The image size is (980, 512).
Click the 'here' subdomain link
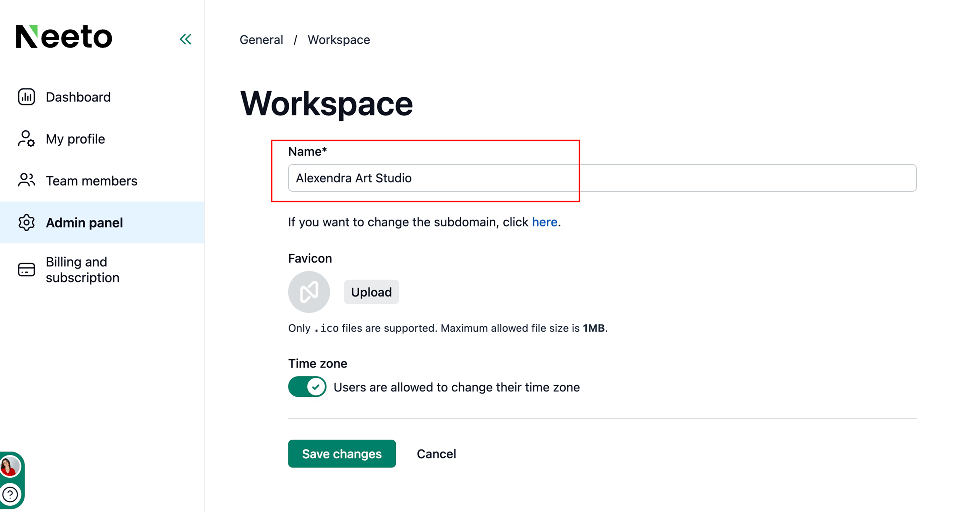click(x=544, y=222)
